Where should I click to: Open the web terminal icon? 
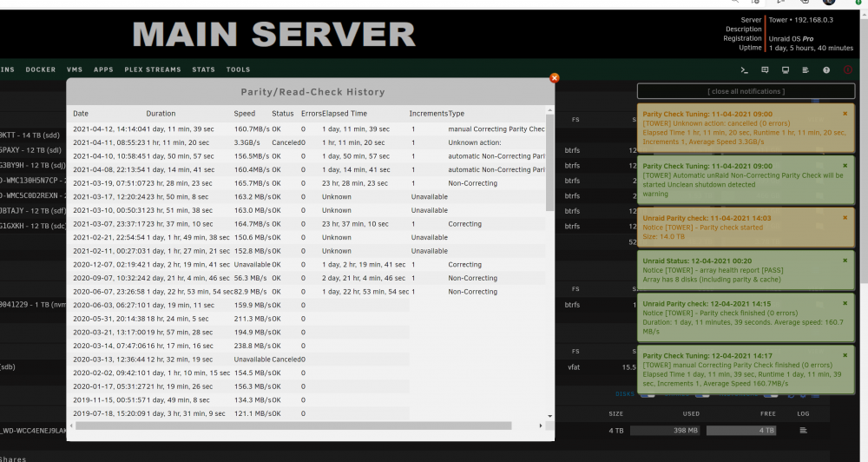coord(745,69)
